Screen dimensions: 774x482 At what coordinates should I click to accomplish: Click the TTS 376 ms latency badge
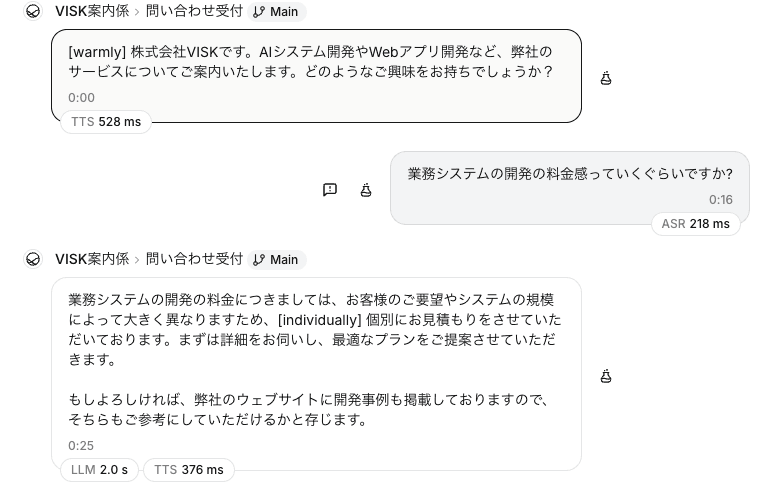pos(189,470)
